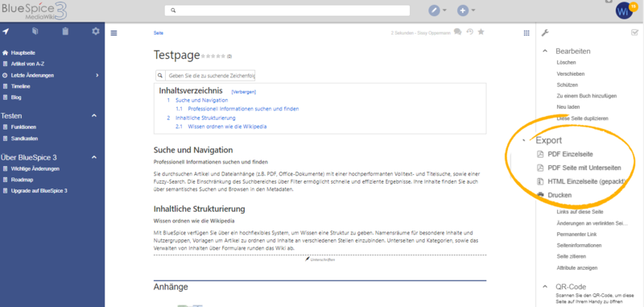Open Änderungen an verlinkten Seiten
The width and height of the screenshot is (644, 307).
click(x=592, y=223)
